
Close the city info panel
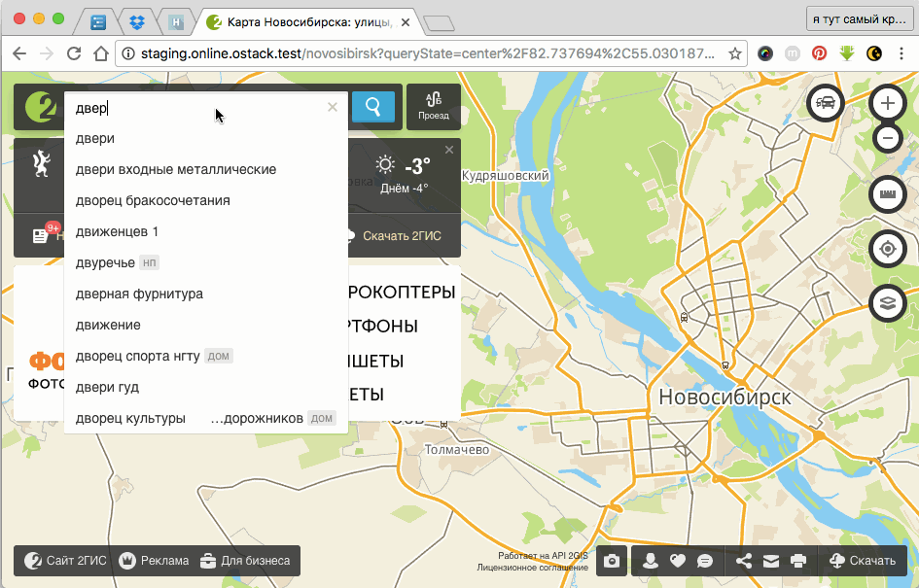(449, 150)
